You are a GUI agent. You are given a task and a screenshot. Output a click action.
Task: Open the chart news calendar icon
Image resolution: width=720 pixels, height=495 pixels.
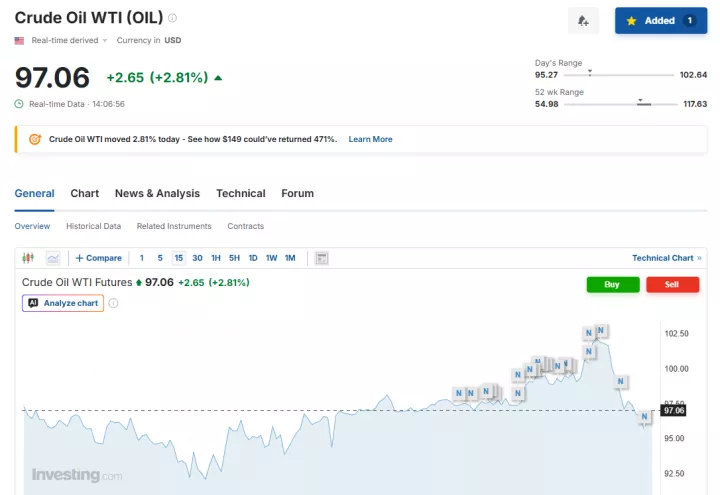(322, 258)
